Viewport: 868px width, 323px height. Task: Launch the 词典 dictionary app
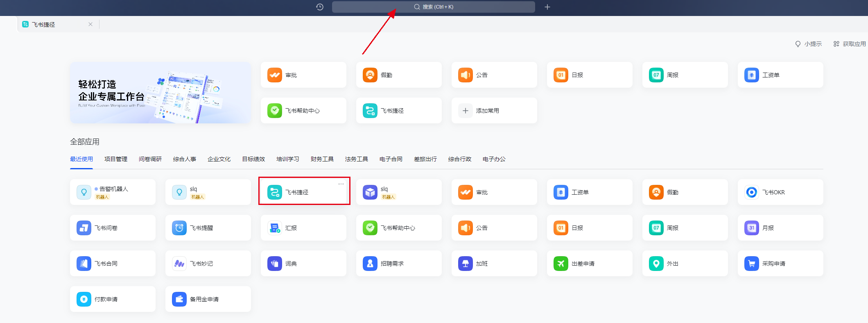click(303, 264)
